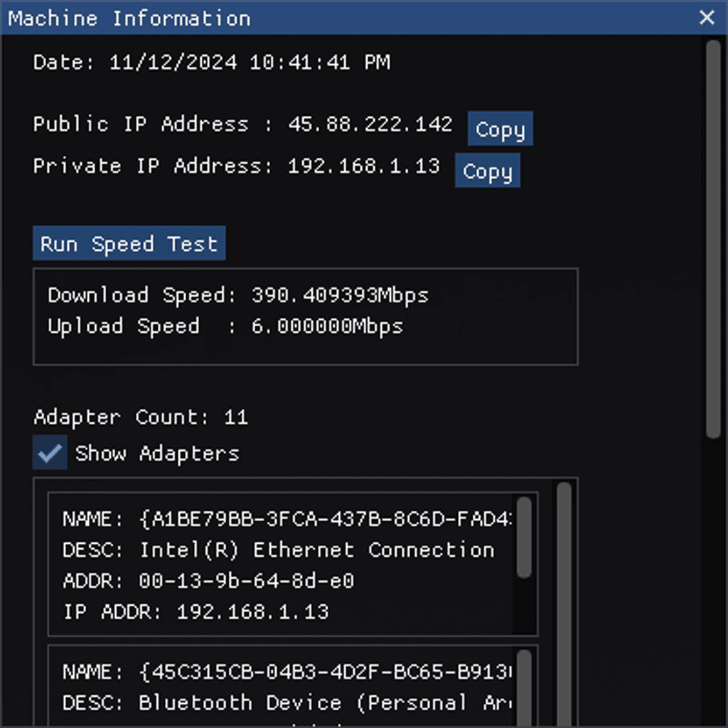The height and width of the screenshot is (728, 728).
Task: Run the speed test
Action: pyautogui.click(x=129, y=244)
